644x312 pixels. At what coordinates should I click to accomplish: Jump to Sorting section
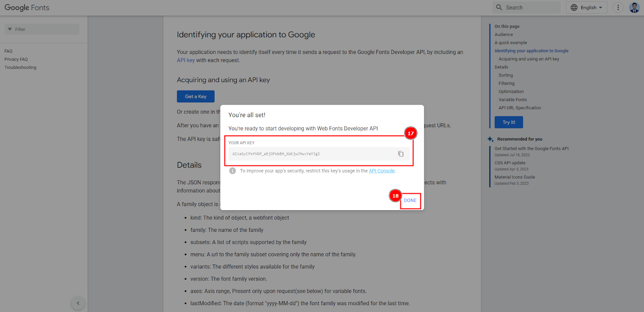506,75
